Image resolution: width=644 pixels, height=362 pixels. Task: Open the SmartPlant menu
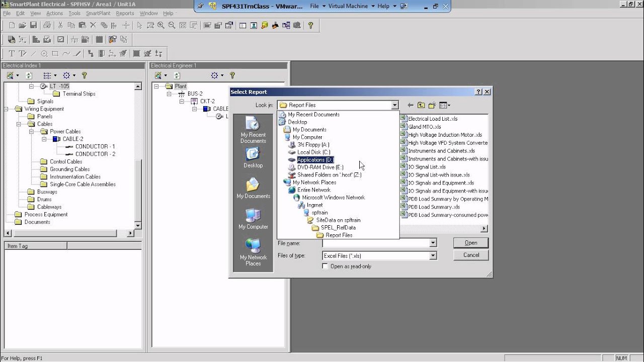[x=98, y=13]
